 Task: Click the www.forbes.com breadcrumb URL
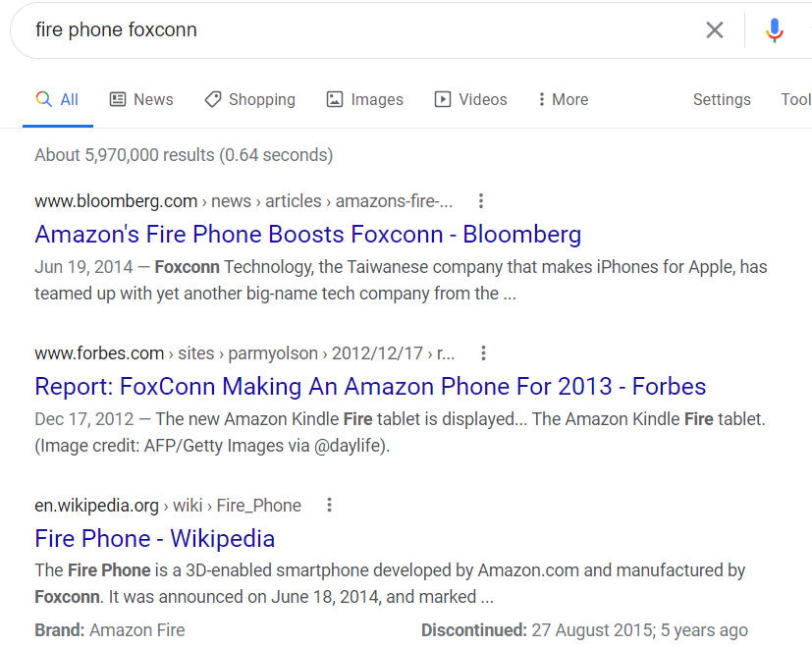coord(244,353)
